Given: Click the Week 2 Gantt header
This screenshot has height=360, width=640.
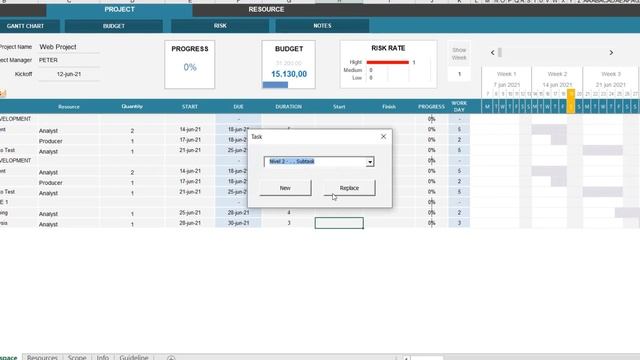Looking at the screenshot, I should [557, 74].
